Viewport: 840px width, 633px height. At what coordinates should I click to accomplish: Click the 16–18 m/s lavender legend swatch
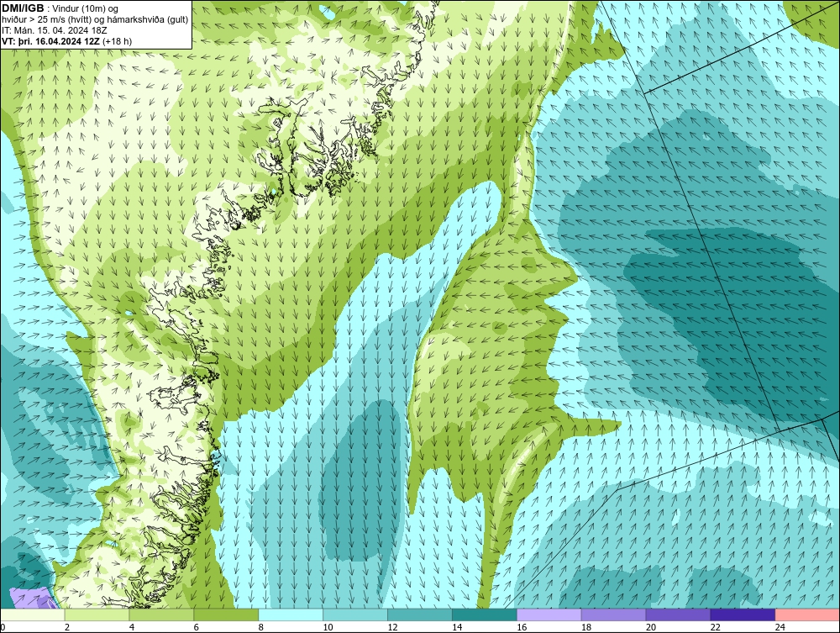click(x=549, y=615)
